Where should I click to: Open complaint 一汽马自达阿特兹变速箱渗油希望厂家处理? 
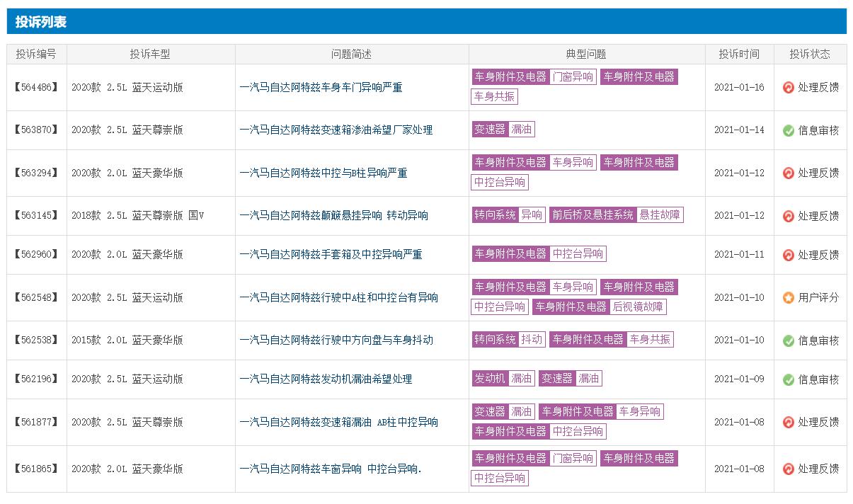tap(336, 130)
